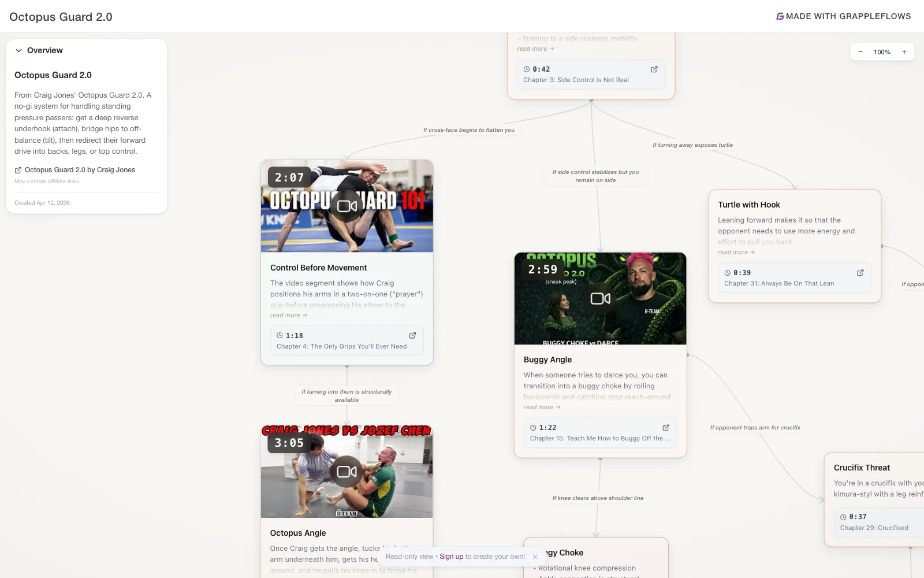This screenshot has height=578, width=924.
Task: Click clock icon on Chapter 3 timestamp
Action: tap(526, 69)
